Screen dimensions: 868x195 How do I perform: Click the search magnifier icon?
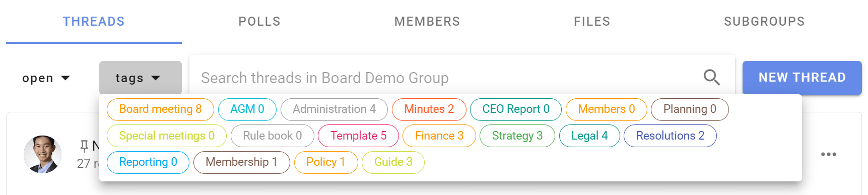[x=711, y=78]
